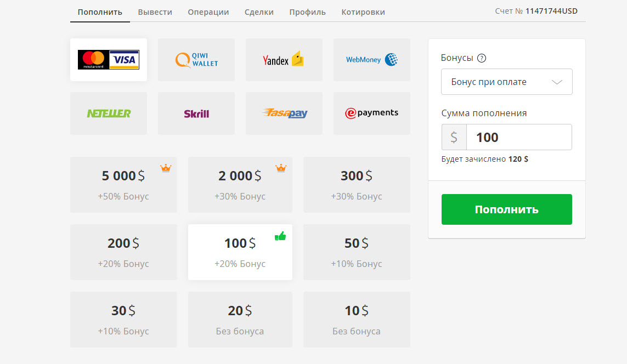
Task: Click the Сумма пополнения amount field
Action: click(518, 137)
